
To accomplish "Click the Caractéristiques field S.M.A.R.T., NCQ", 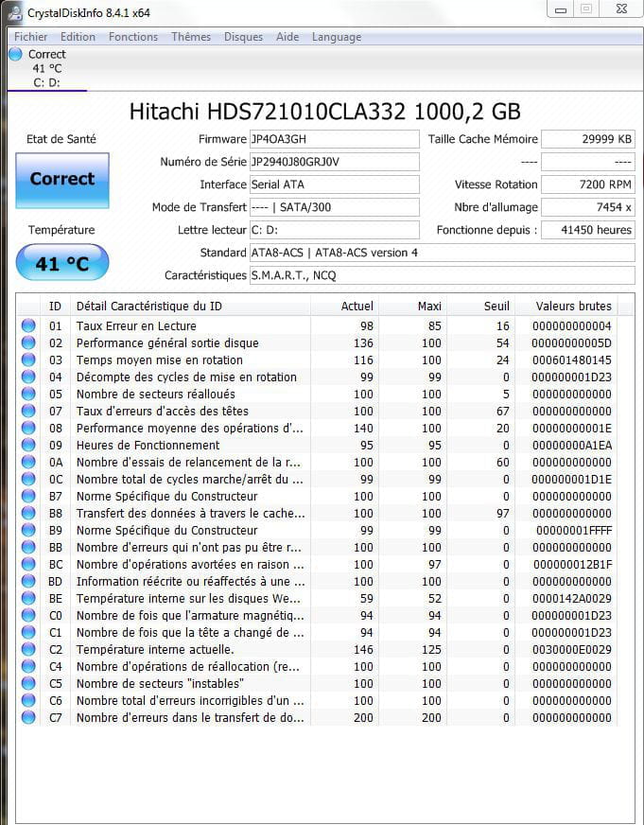I will click(443, 275).
